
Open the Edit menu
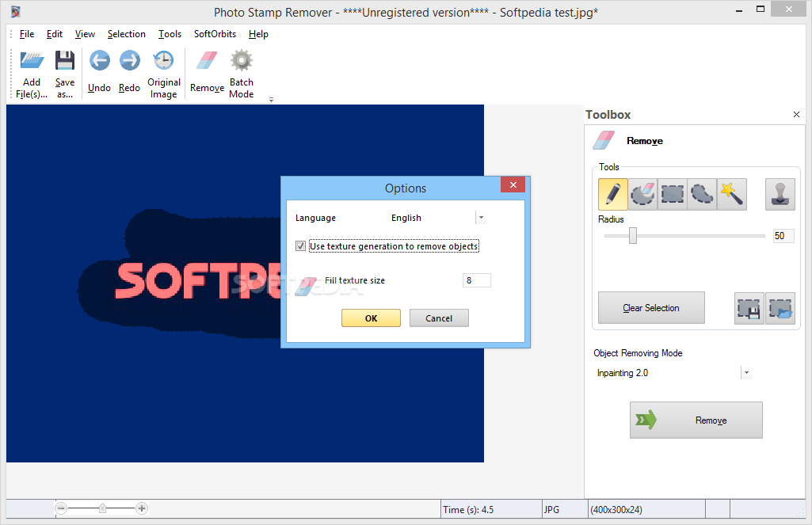(55, 34)
